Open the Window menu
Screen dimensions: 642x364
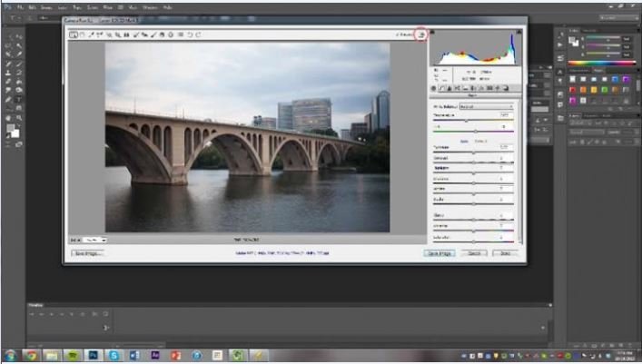tap(150, 7)
